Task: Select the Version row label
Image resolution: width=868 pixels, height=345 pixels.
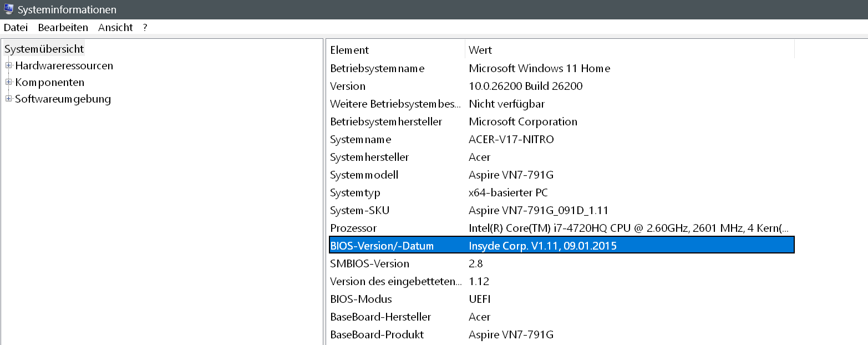Action: (348, 86)
